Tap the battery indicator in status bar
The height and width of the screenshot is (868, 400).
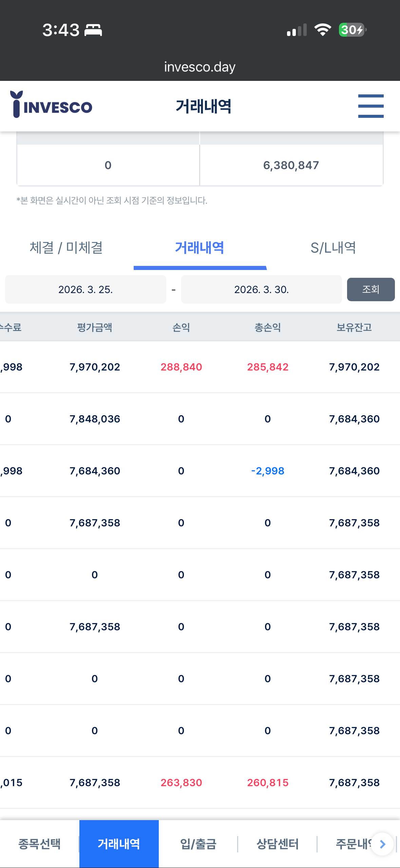click(353, 30)
